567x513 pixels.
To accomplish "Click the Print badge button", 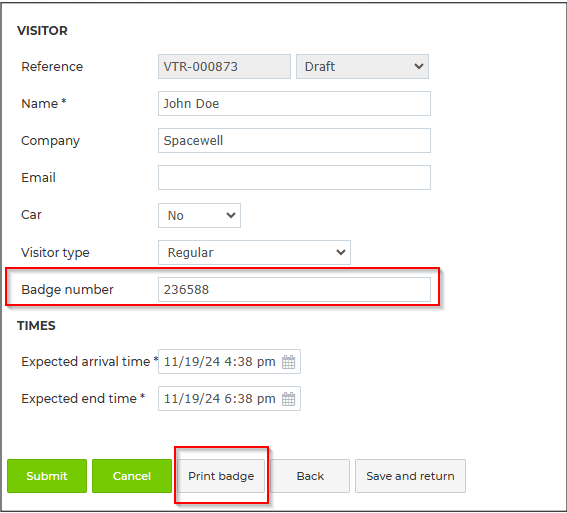I will (221, 476).
